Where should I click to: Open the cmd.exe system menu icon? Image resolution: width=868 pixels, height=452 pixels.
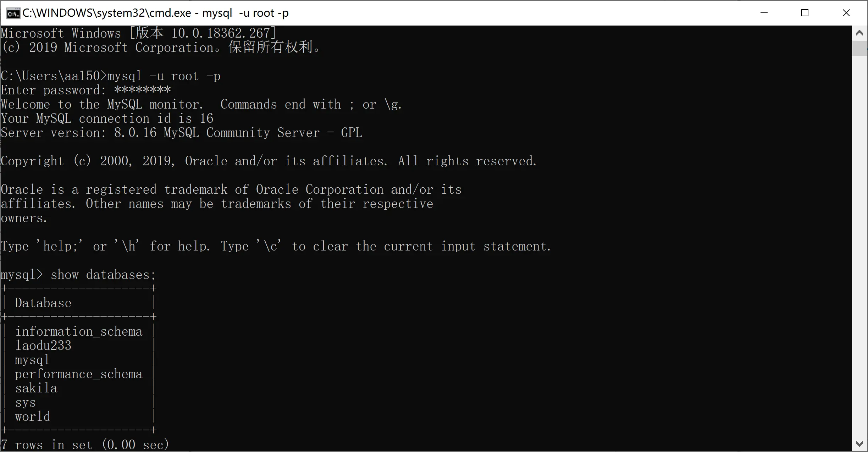pyautogui.click(x=13, y=13)
